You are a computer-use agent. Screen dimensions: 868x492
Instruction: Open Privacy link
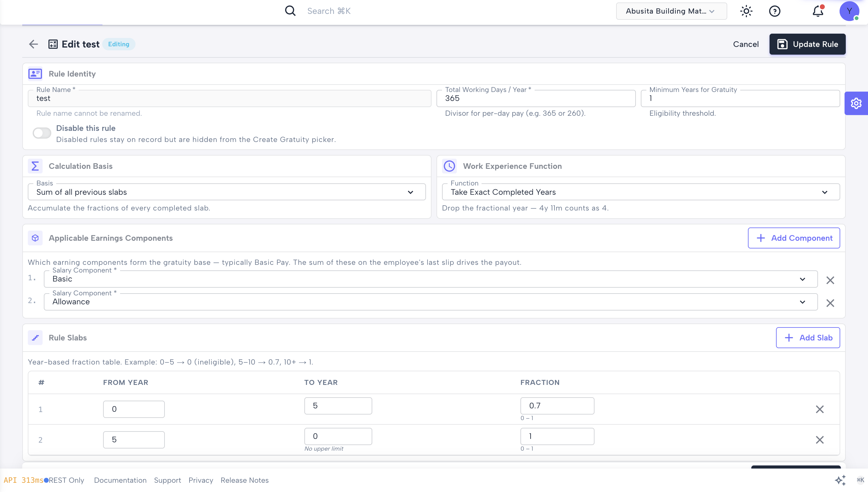[201, 480]
